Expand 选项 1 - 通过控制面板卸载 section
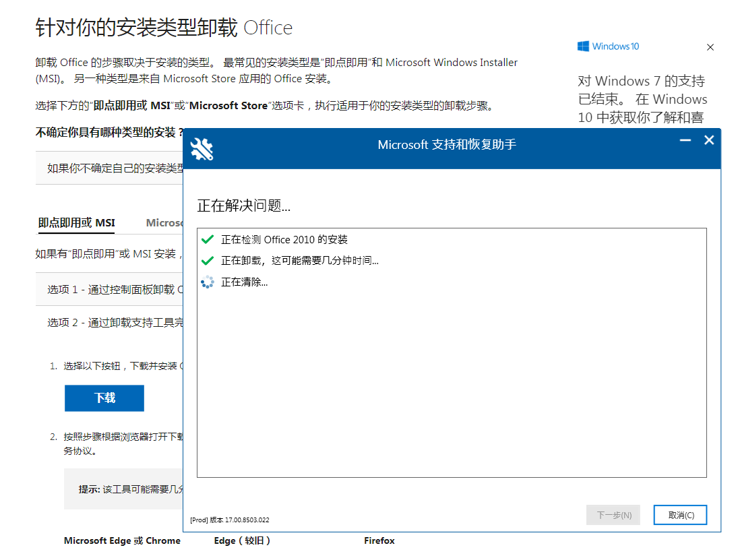The height and width of the screenshot is (560, 736). click(109, 289)
